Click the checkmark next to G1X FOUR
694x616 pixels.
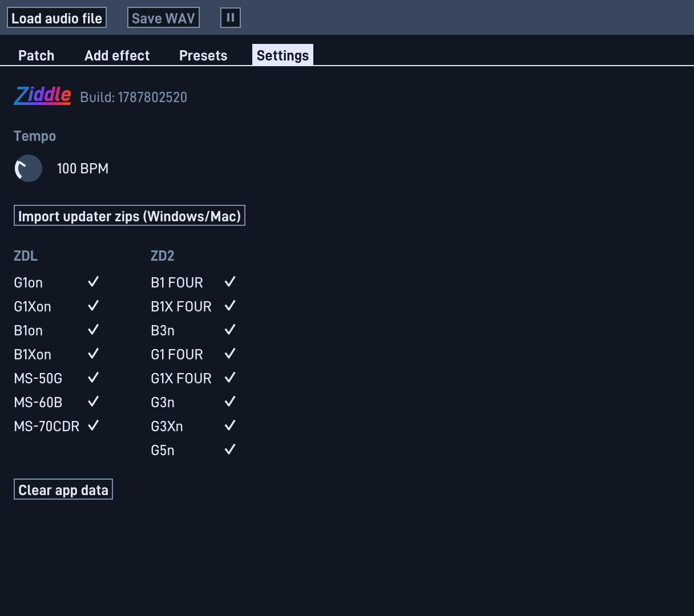coord(230,378)
